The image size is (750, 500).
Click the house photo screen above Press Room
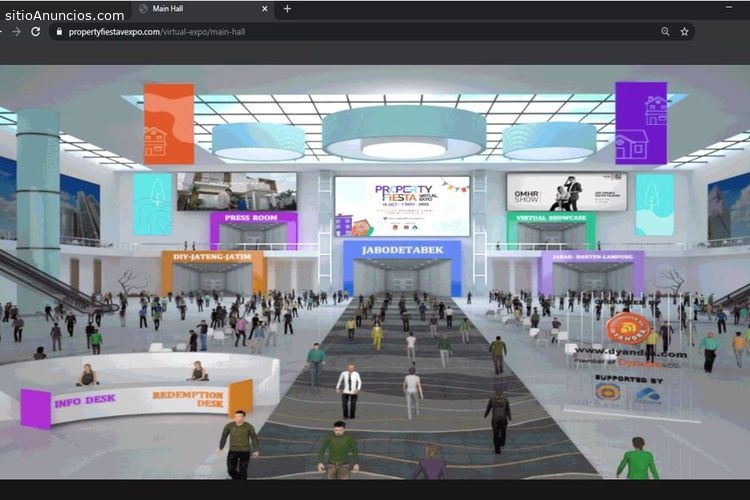click(237, 192)
